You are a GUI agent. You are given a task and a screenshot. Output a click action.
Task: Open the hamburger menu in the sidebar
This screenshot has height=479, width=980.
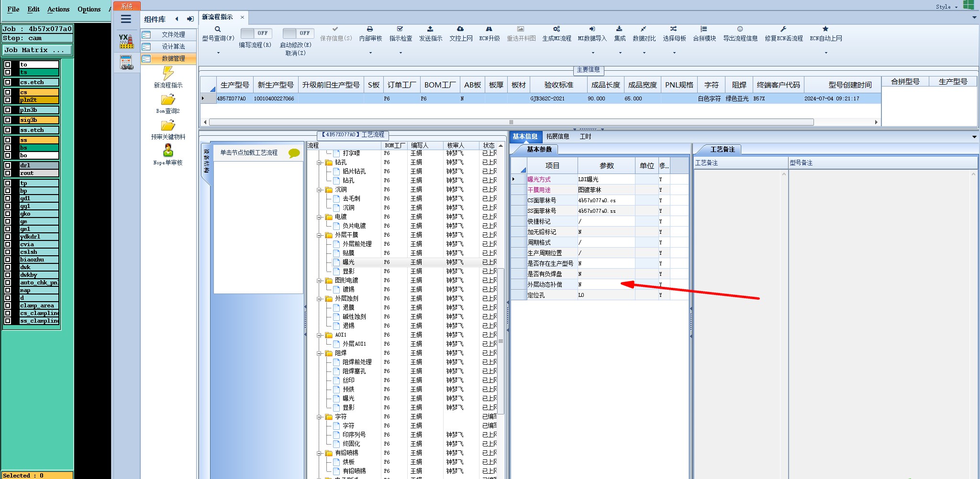tap(126, 19)
